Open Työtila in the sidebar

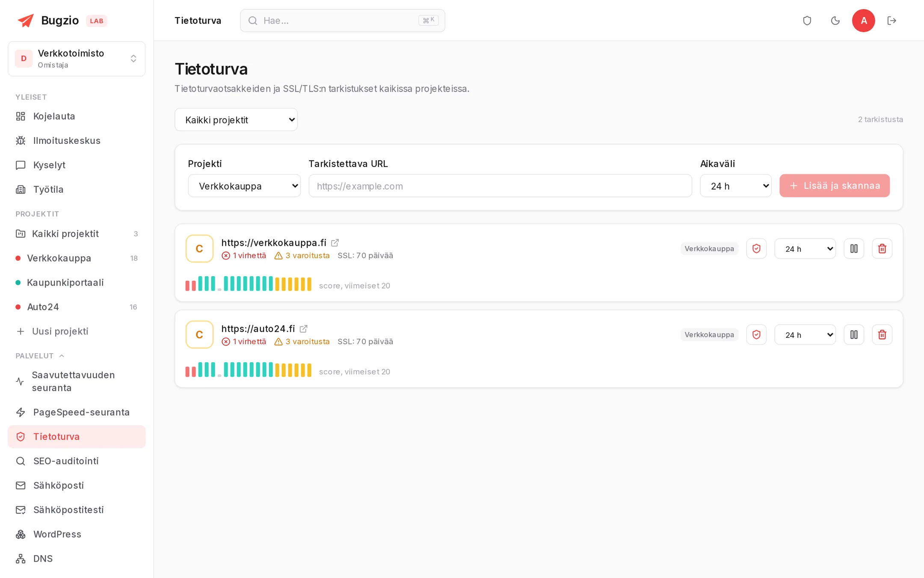[x=77, y=190]
